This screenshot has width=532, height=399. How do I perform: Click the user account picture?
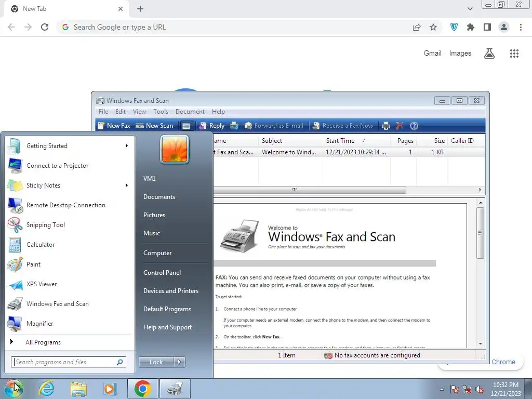[x=175, y=149]
